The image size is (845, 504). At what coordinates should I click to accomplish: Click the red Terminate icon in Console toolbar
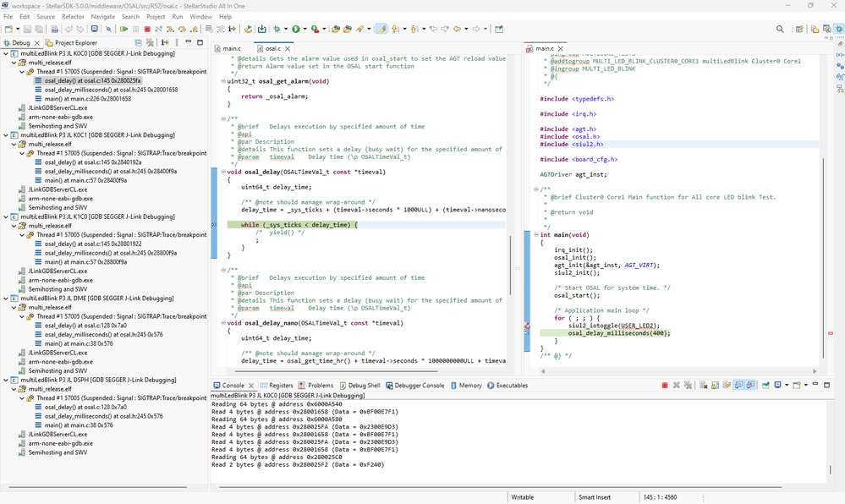[x=665, y=386]
